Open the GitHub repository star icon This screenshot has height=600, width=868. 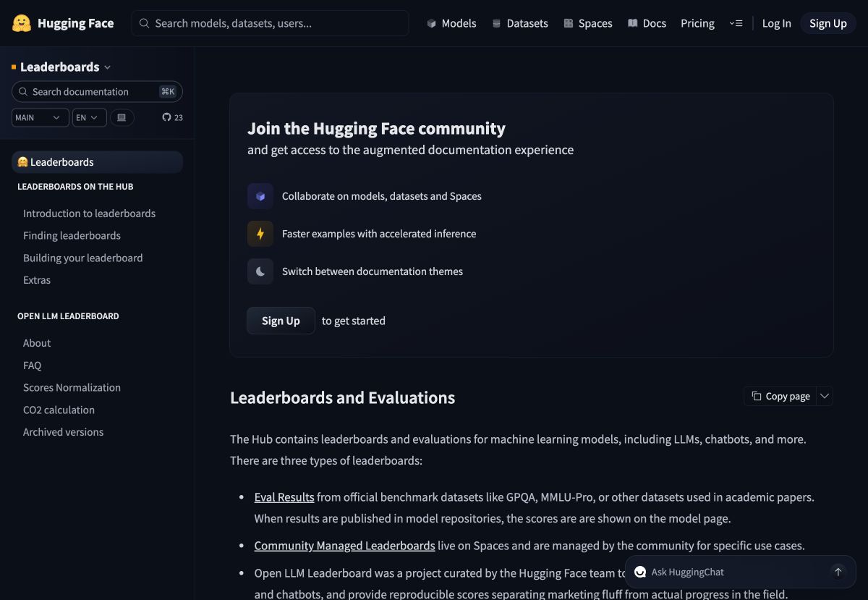(166, 117)
